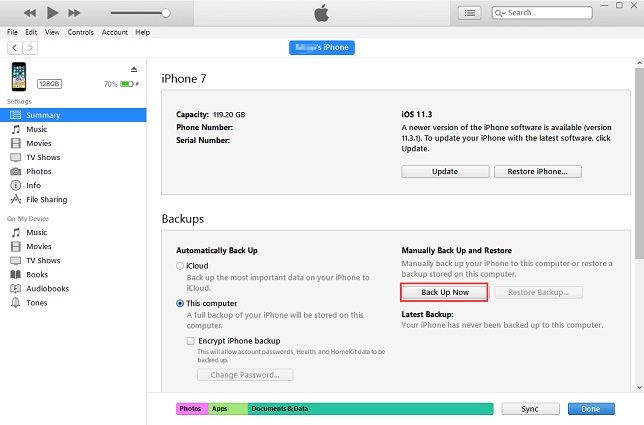Screen dimensions: 644x425
Task: Open the Help menu
Action: coord(143,32)
